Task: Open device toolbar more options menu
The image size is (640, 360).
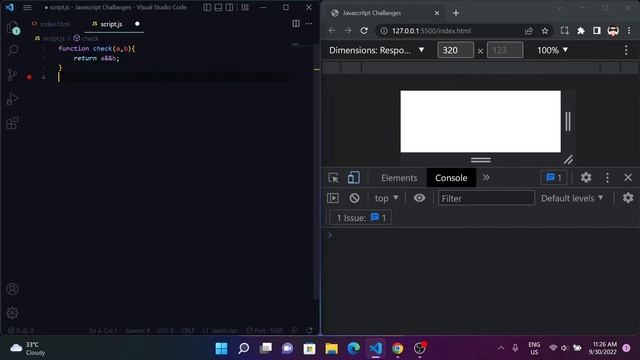Action: [626, 50]
